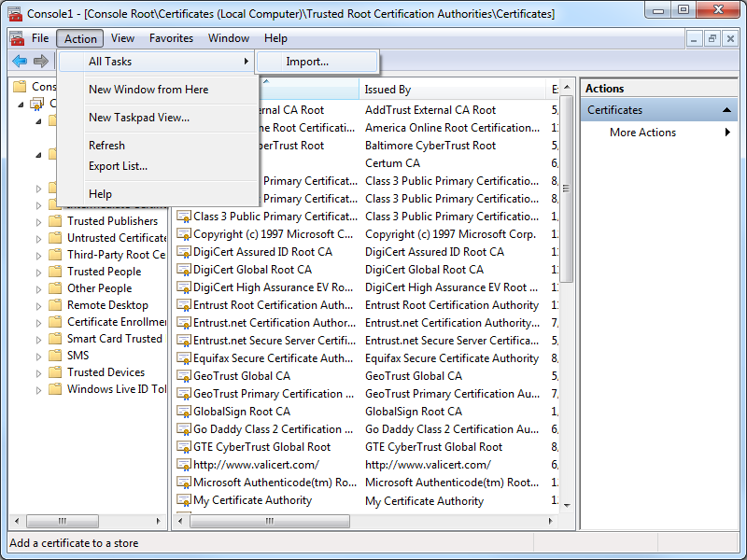Click Refresh in the Action menu
The image size is (747, 560).
tap(106, 146)
